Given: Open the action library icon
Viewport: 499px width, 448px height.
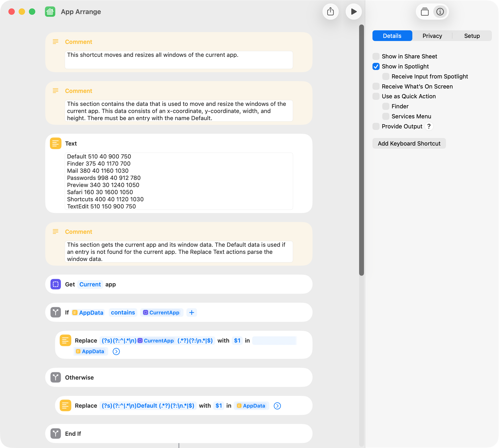Looking at the screenshot, I should [x=425, y=12].
